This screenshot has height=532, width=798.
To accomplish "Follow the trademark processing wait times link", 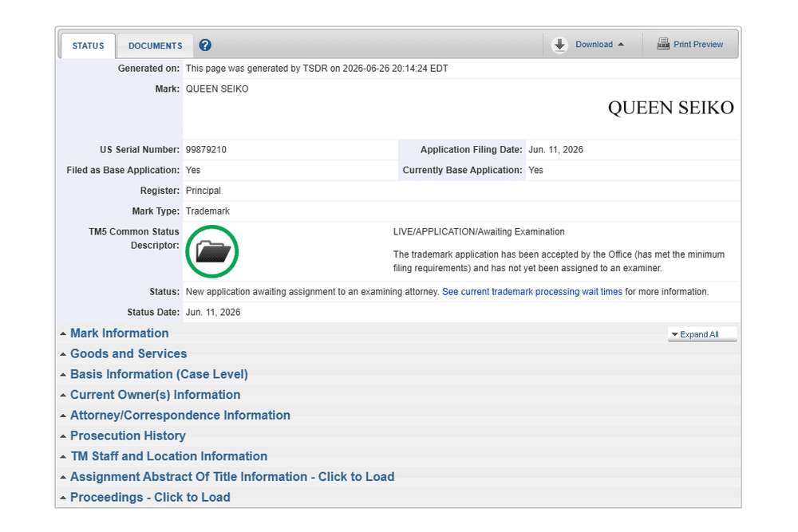I will point(531,292).
